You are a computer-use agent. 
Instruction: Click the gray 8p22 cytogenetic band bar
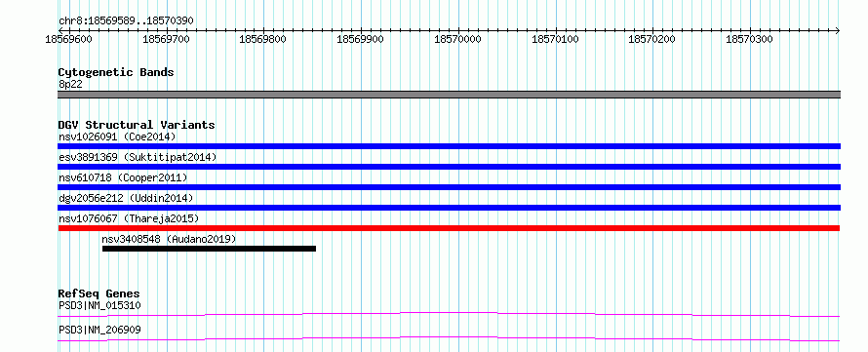coord(449,95)
